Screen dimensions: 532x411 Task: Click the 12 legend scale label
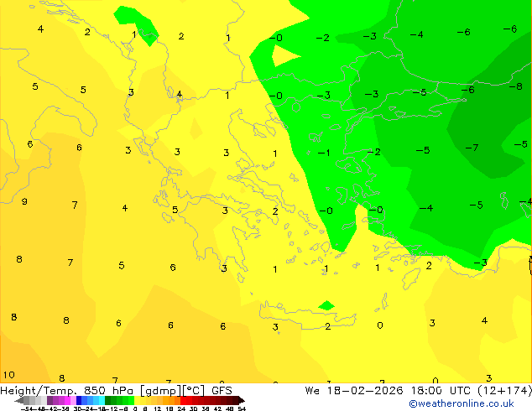point(158,408)
